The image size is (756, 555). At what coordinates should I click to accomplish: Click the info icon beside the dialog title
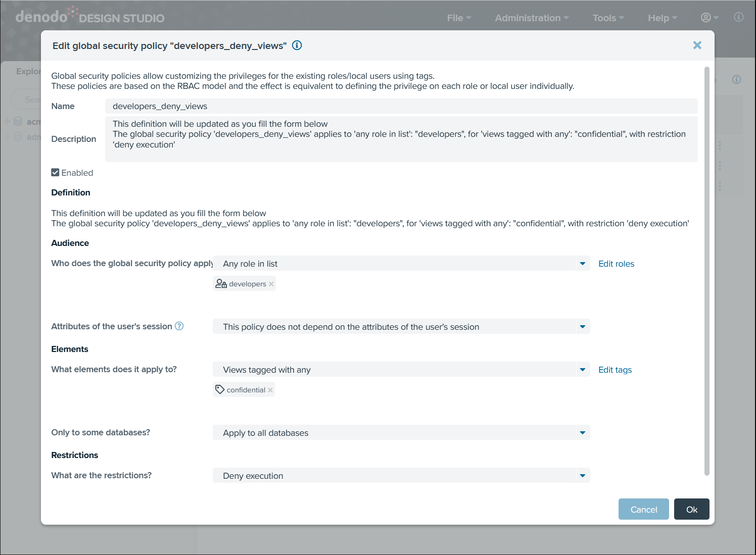point(297,45)
